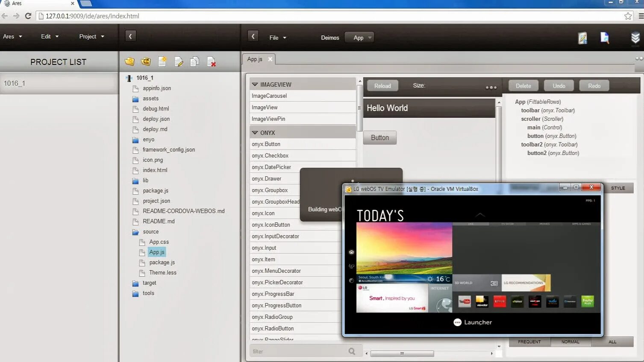The width and height of the screenshot is (644, 362).
Task: Click the stacked-chevrons icon at the top right
Action: point(634,38)
